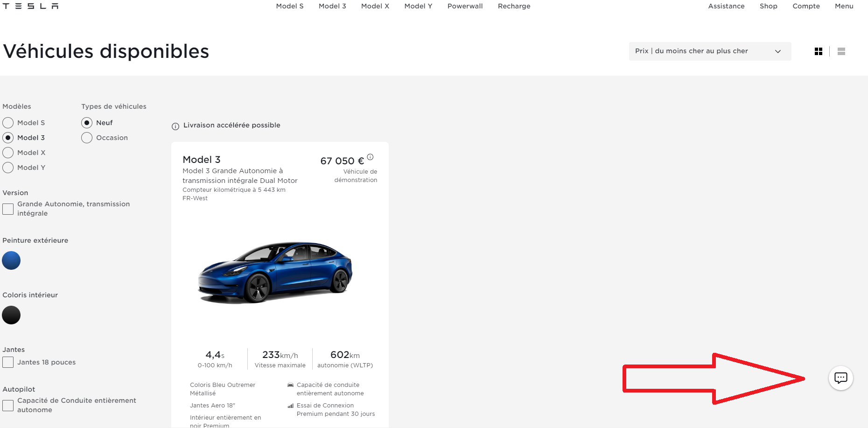Click the '4,4s 0-100 km/h' spec

tap(215, 359)
